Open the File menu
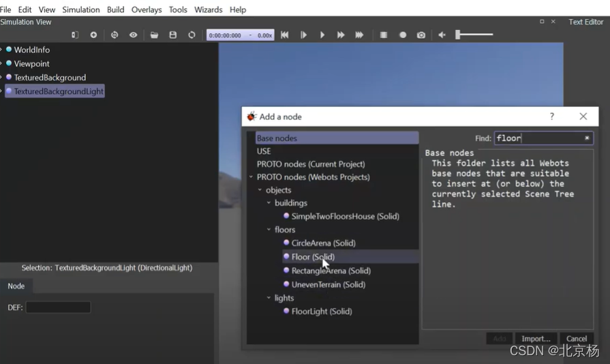Viewport: 610px width, 364px height. click(x=5, y=10)
